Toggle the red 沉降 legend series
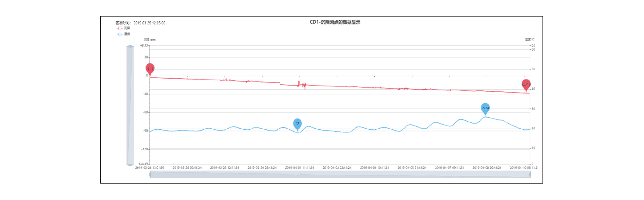The width and height of the screenshot is (644, 200). pos(123,29)
